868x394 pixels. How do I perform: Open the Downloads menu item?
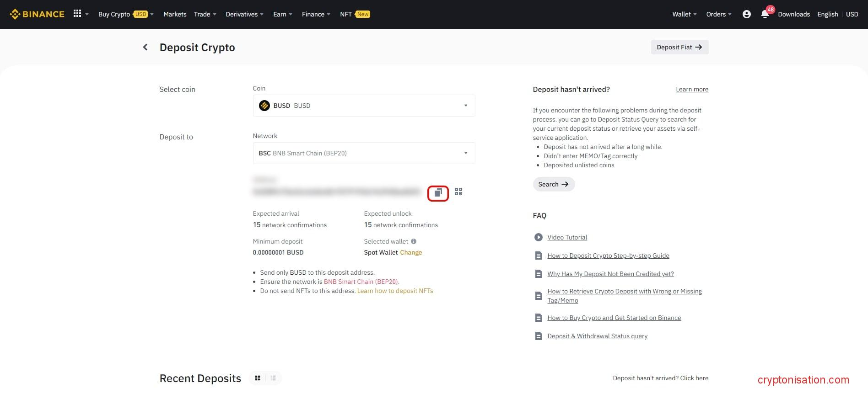click(x=794, y=14)
